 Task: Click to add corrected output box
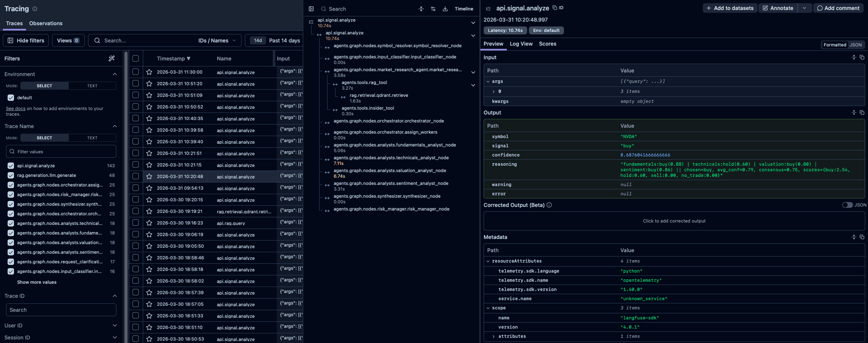674,221
